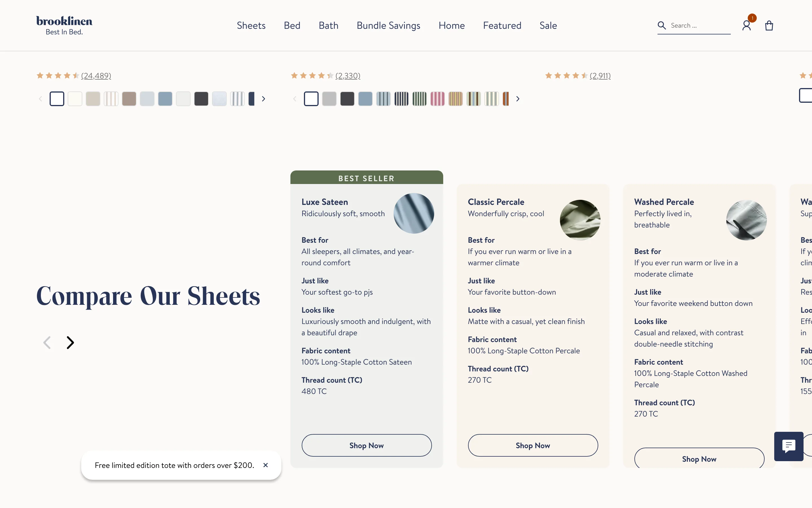Open the chat support widget

pos(789,446)
